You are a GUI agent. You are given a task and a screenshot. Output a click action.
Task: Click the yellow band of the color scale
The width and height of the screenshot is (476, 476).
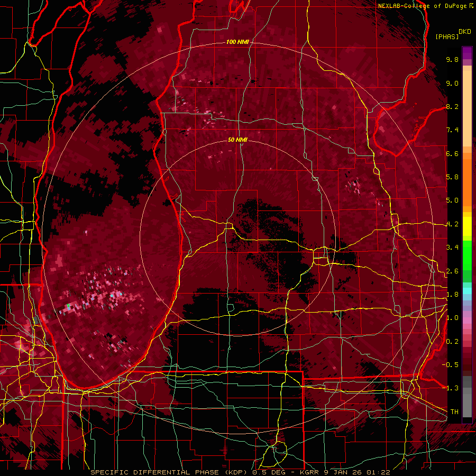467,226
